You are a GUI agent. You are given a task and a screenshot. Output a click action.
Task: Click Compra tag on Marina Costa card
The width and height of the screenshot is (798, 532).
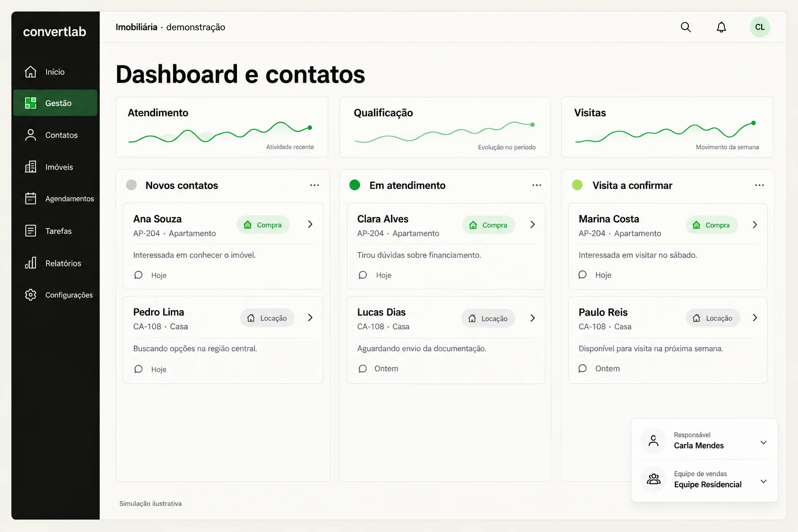pyautogui.click(x=712, y=225)
